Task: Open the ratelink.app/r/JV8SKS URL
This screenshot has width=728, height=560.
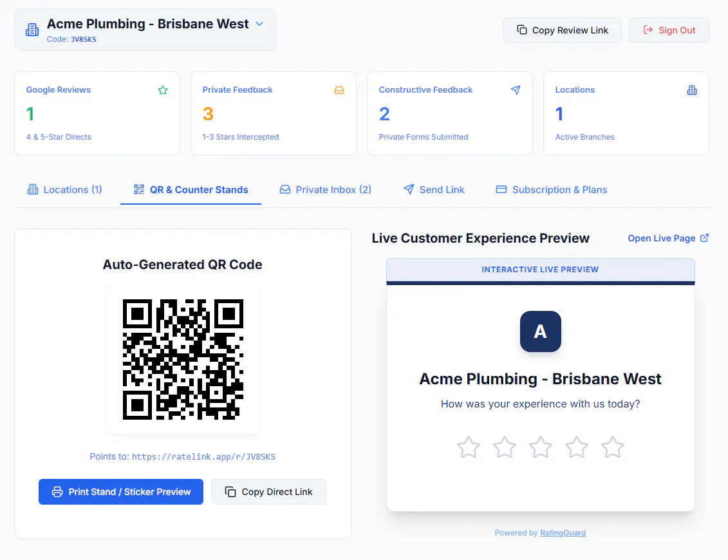Action: click(203, 456)
